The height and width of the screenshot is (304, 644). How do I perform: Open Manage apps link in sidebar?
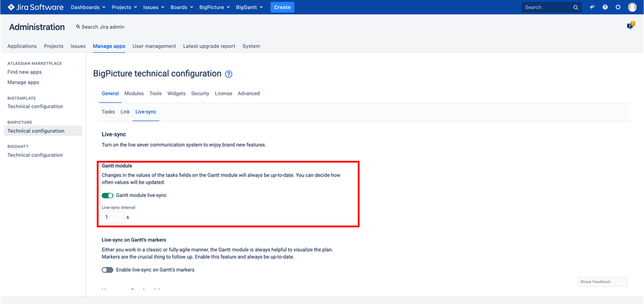click(23, 82)
